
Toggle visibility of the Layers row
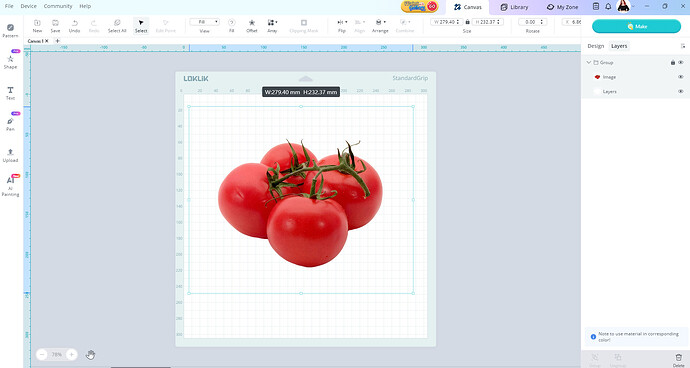[x=681, y=92]
